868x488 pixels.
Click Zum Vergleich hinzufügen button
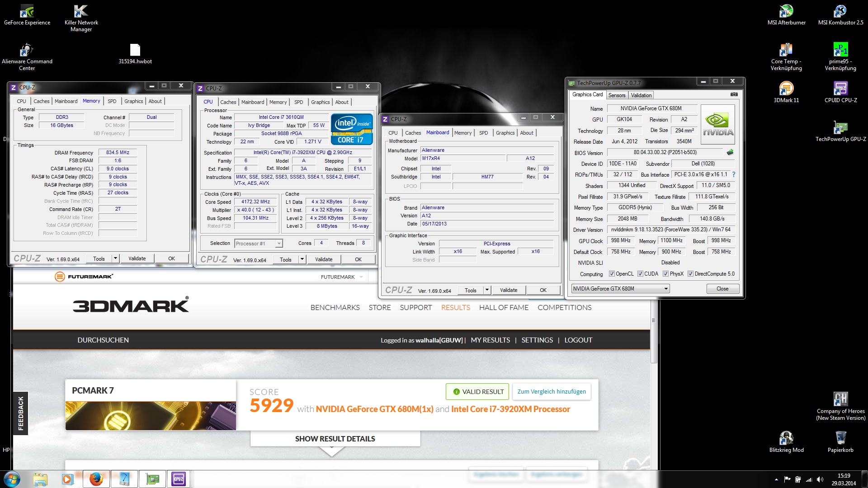552,391
